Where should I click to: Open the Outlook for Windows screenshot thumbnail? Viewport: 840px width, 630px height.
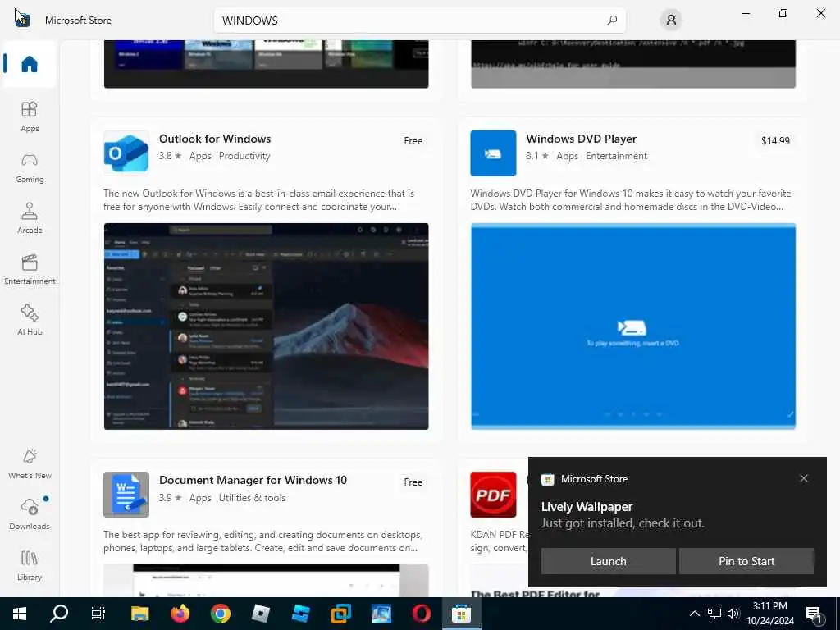pyautogui.click(x=267, y=326)
